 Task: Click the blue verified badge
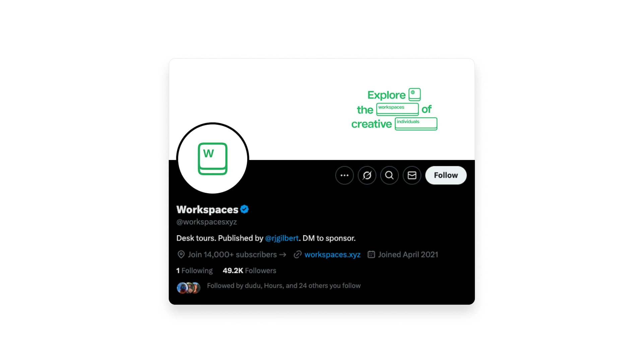[245, 209]
